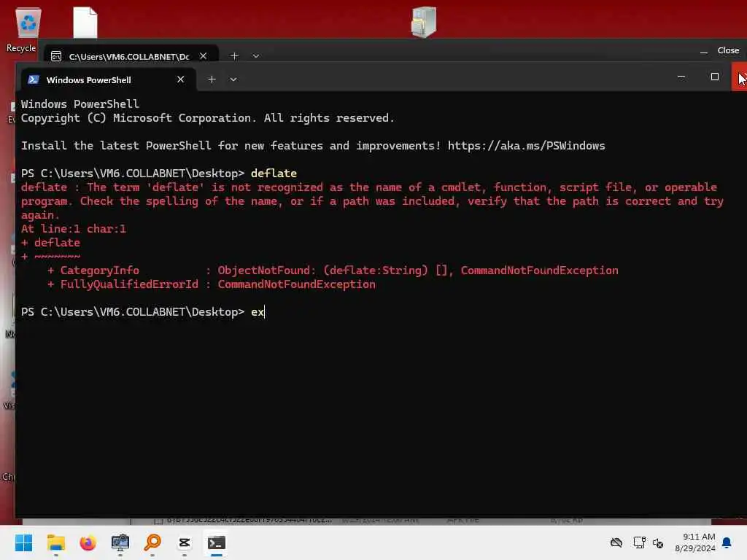Open the PowerShell new-tab dropdown arrow
The image size is (747, 560).
(x=233, y=79)
